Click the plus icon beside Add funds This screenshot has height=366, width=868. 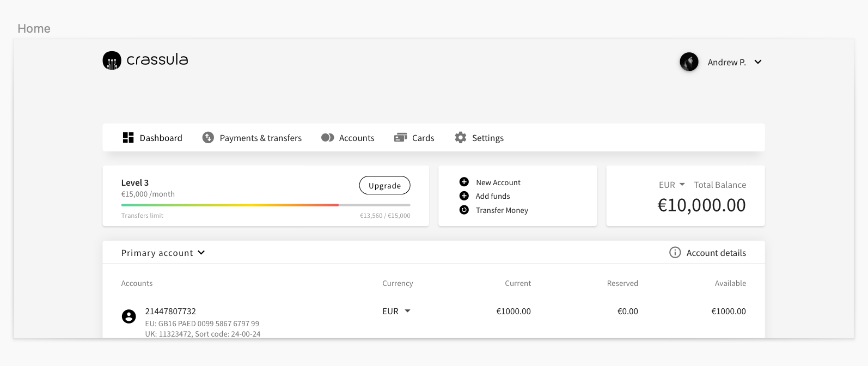pyautogui.click(x=464, y=196)
